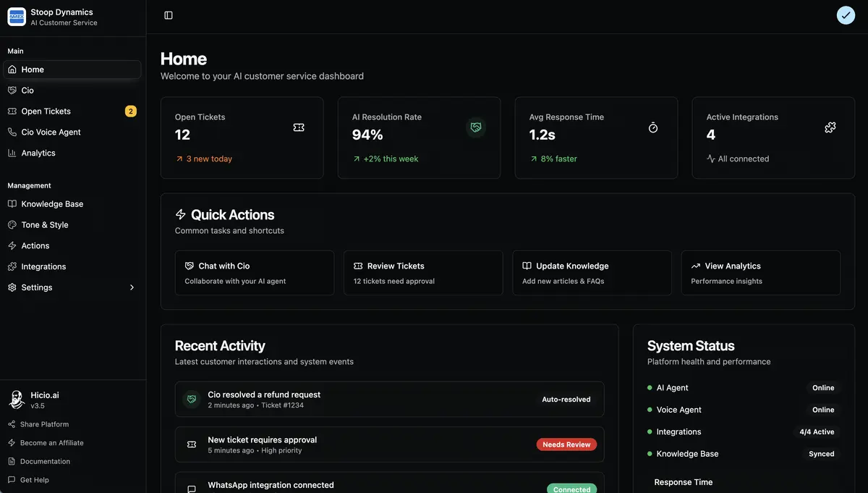The height and width of the screenshot is (493, 868).
Task: Click the green icon on refund request activity
Action: click(192, 399)
